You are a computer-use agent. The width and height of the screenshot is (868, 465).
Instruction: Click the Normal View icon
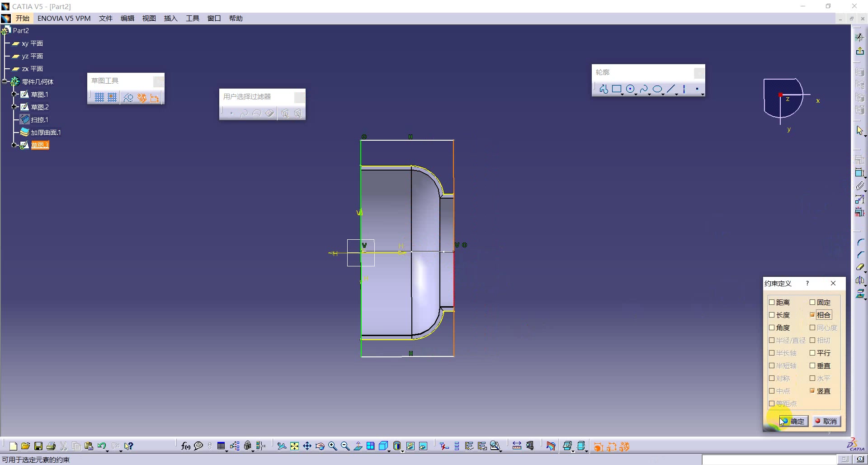coord(358,446)
